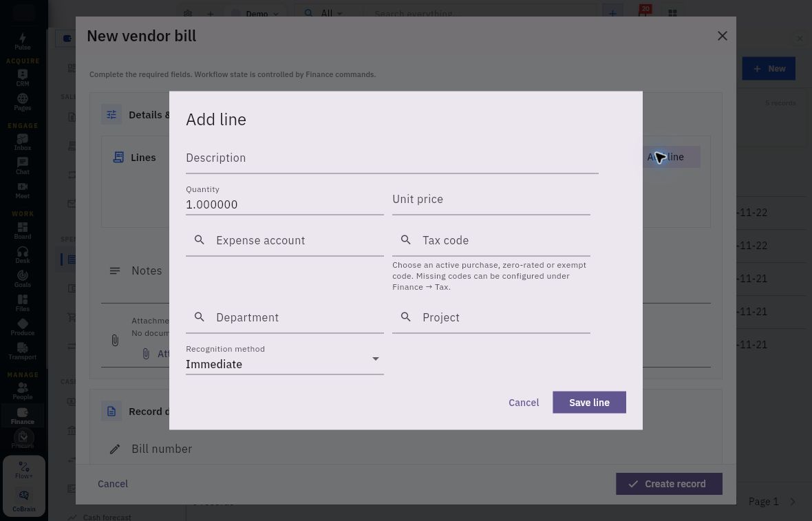The height and width of the screenshot is (521, 812).
Task: Click Create record button
Action: 669,484
